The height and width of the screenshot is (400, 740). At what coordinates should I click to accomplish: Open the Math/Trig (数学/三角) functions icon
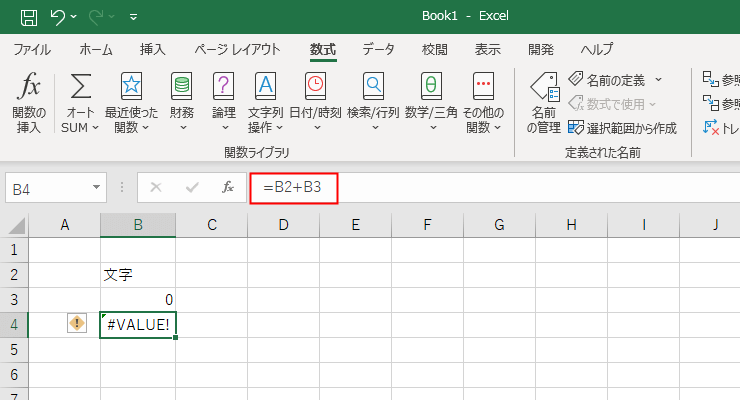click(430, 86)
